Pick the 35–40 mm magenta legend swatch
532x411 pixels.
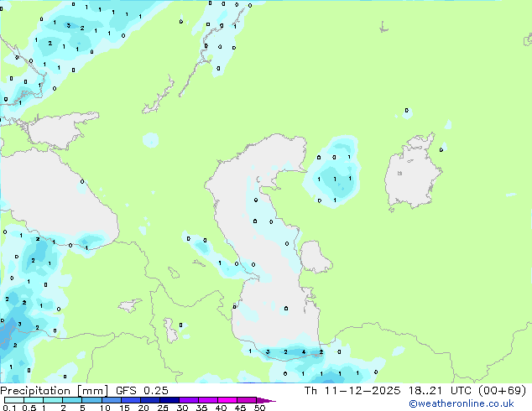(x=208, y=400)
